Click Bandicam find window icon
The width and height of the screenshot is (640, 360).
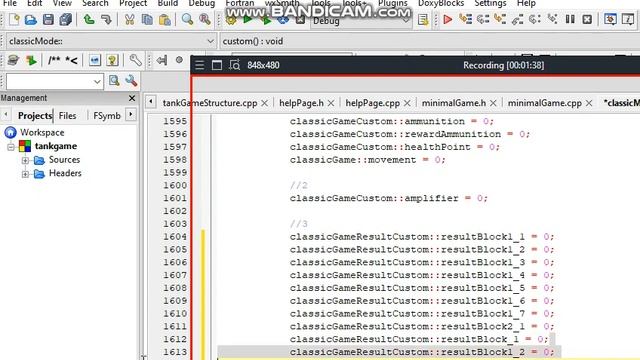(234, 65)
